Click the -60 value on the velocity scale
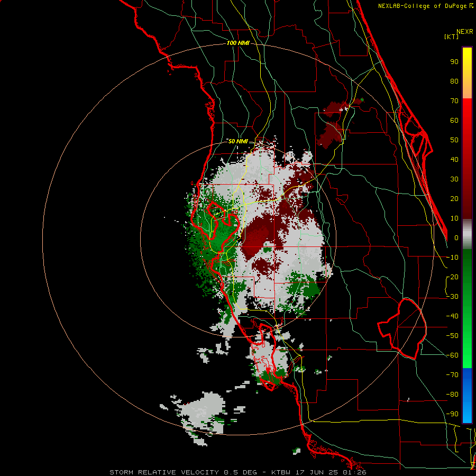This screenshot has width=476, height=476. tap(452, 355)
